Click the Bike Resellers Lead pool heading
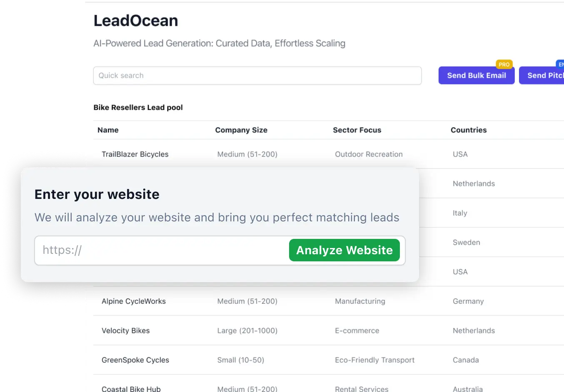Viewport: 564px width, 392px height. click(x=138, y=107)
